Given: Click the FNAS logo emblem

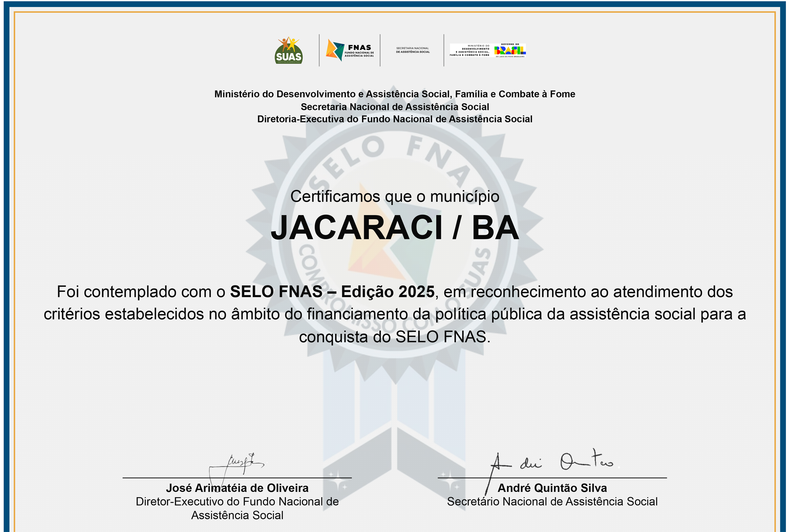Looking at the screenshot, I should pyautogui.click(x=335, y=50).
